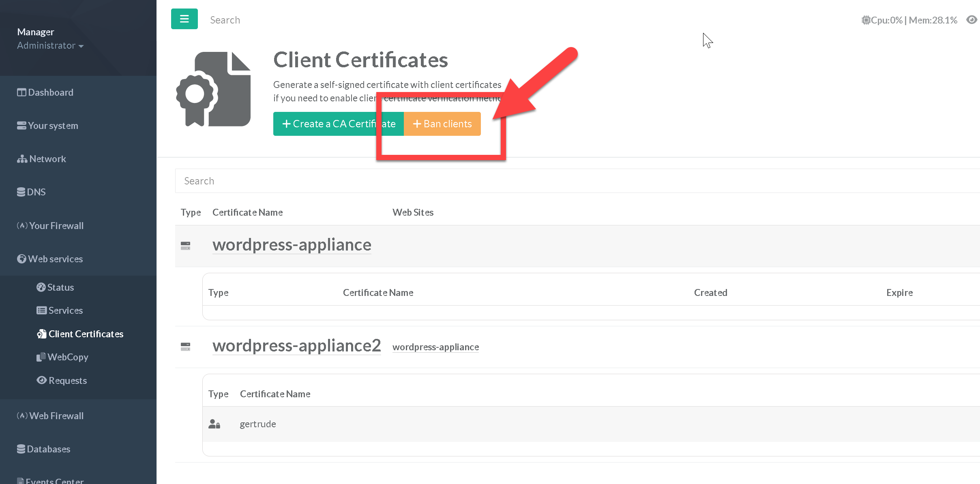This screenshot has height=484, width=980.
Task: Click the Databases stack icon
Action: (x=21, y=449)
